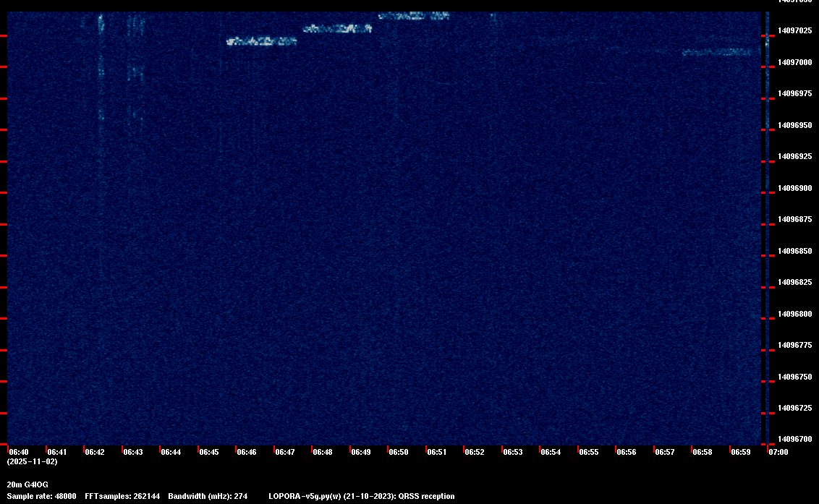Select the 06:41 time label
This screenshot has width=819, height=504.
coord(57,452)
